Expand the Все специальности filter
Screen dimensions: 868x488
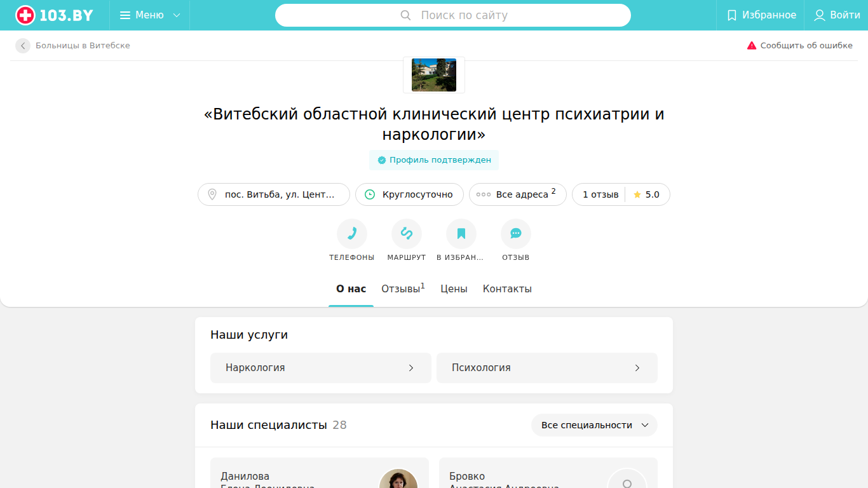tap(594, 425)
